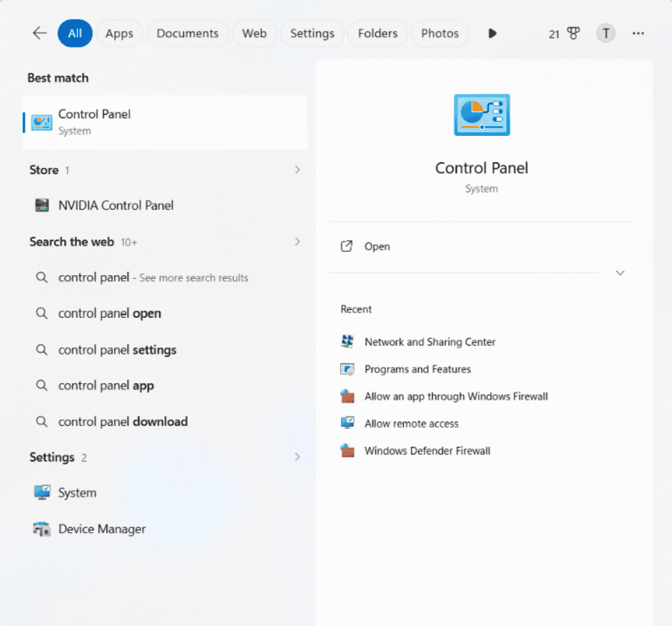Open Network and Sharing Center recent item
The image size is (672, 626).
[x=430, y=342]
